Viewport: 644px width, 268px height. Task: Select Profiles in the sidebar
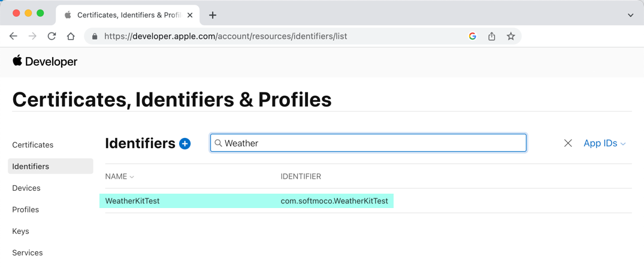26,210
